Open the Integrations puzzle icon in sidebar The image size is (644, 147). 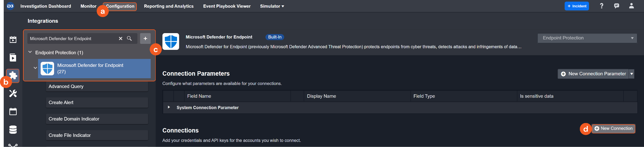click(x=13, y=75)
